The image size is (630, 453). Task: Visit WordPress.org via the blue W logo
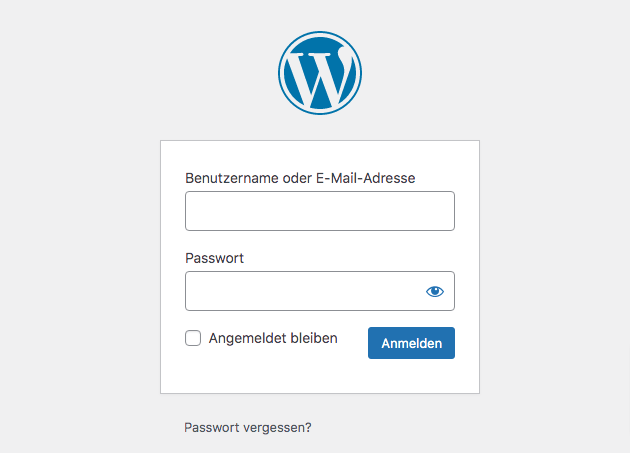point(320,73)
